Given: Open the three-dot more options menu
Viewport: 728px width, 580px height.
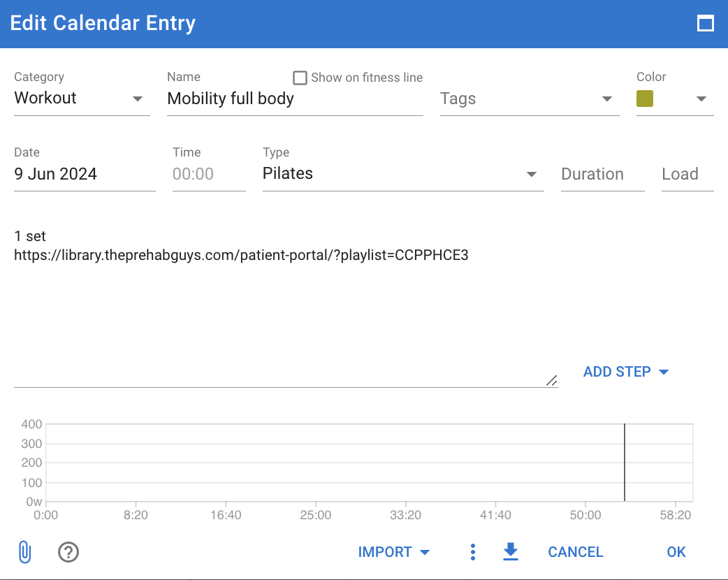Looking at the screenshot, I should (473, 552).
